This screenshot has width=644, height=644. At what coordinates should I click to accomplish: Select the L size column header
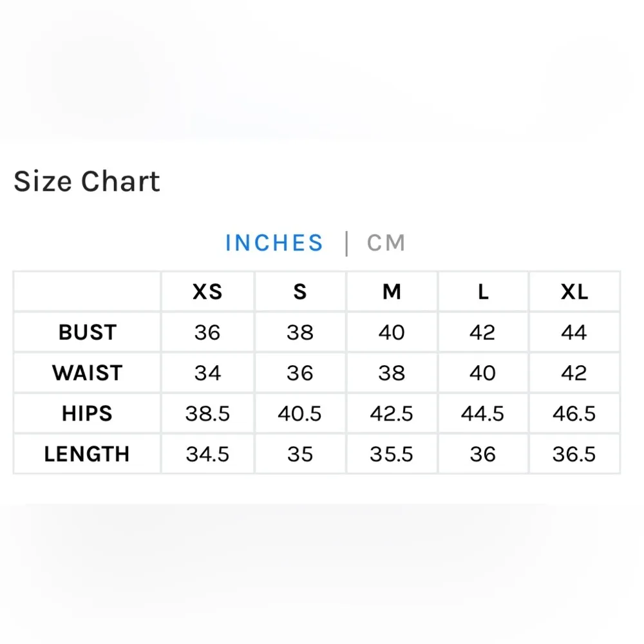[483, 292]
